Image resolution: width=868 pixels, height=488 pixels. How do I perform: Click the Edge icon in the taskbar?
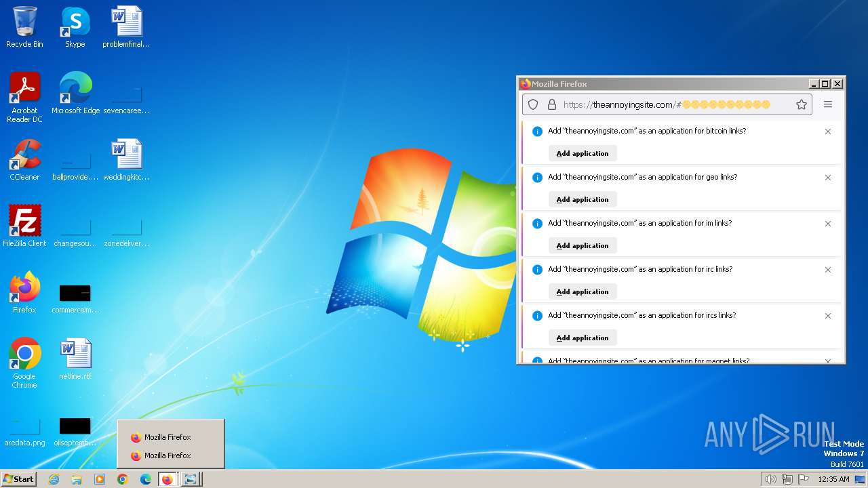tap(146, 479)
